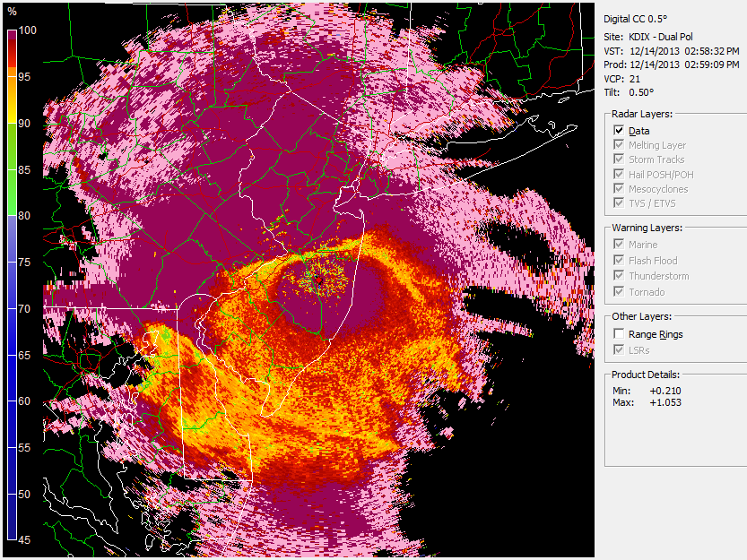Click the Other Layers group heading
The width and height of the screenshot is (747, 560).
[641, 316]
